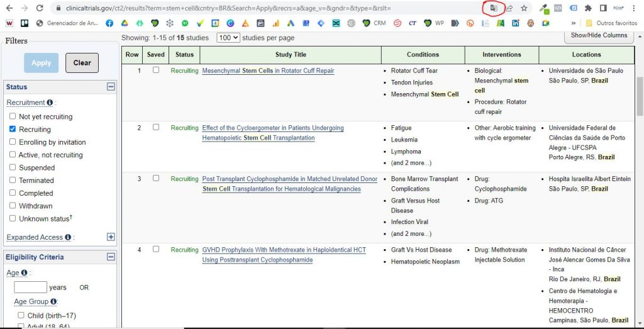Click the Google Translate icon in address bar
This screenshot has height=329, width=644.
tap(494, 8)
